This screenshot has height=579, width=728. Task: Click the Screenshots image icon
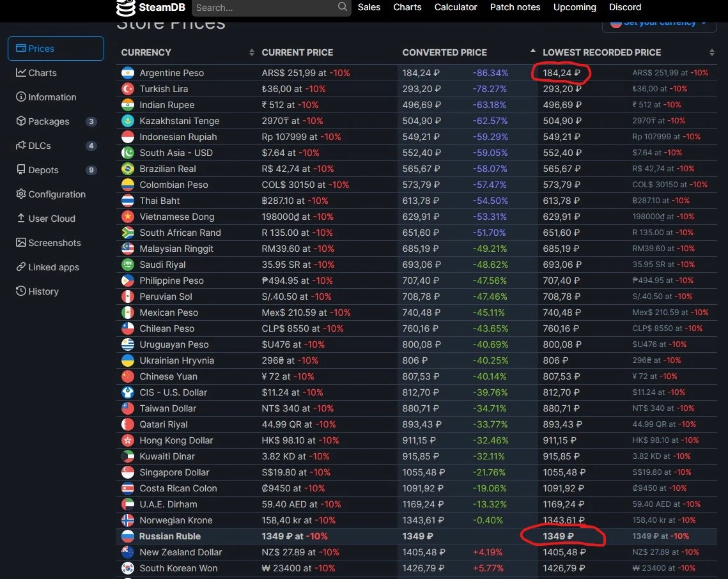pyautogui.click(x=20, y=242)
